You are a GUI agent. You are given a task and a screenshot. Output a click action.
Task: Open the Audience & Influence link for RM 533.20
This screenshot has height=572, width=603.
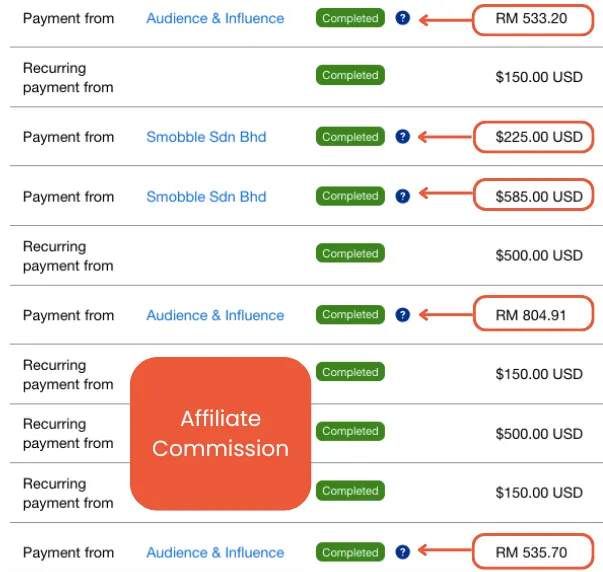(x=215, y=18)
